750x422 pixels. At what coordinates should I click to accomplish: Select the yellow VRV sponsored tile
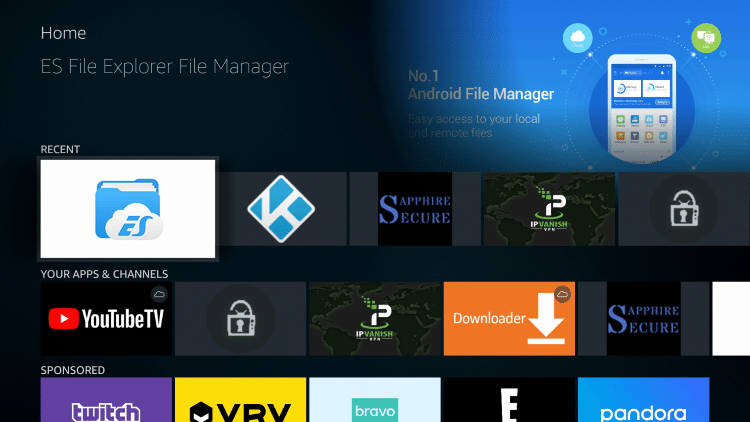240,400
